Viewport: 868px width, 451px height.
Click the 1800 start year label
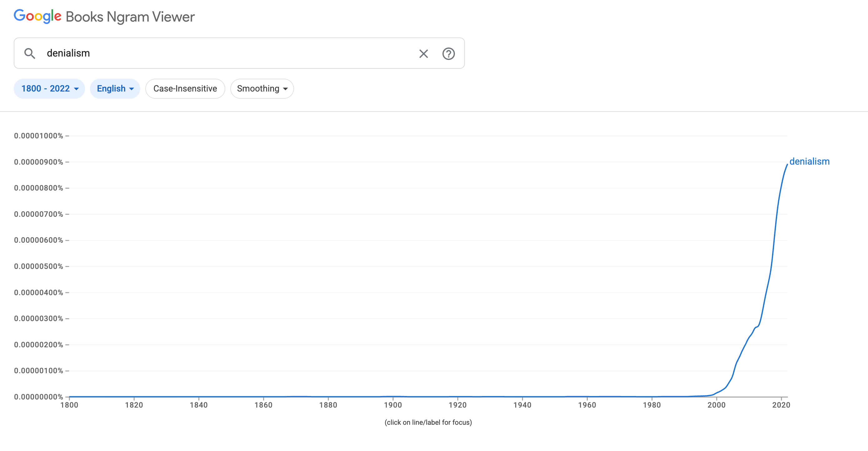click(x=69, y=405)
